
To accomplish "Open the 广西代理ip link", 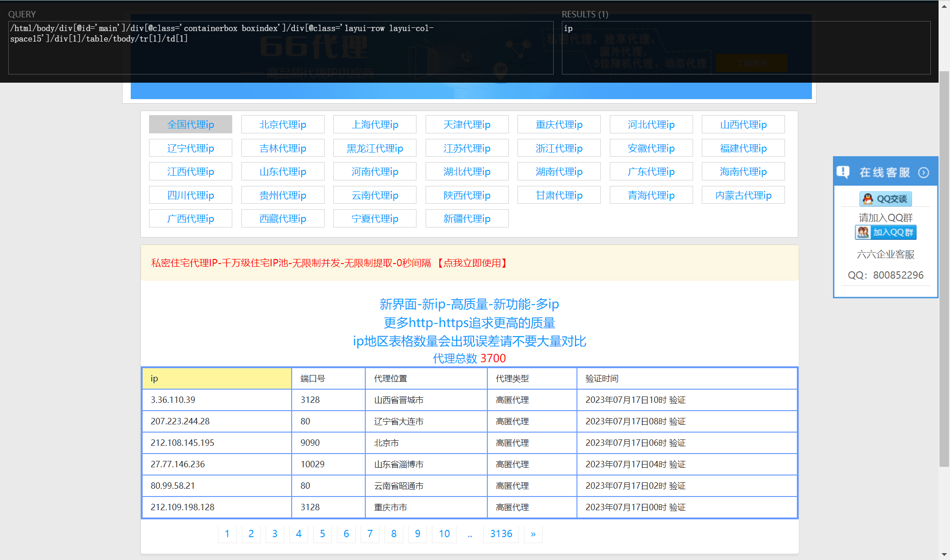I will [191, 218].
